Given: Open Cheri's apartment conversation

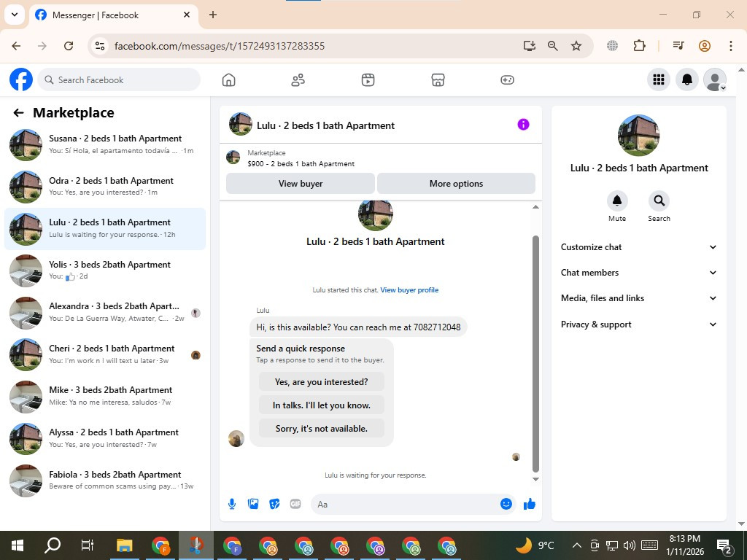Looking at the screenshot, I should (105, 354).
